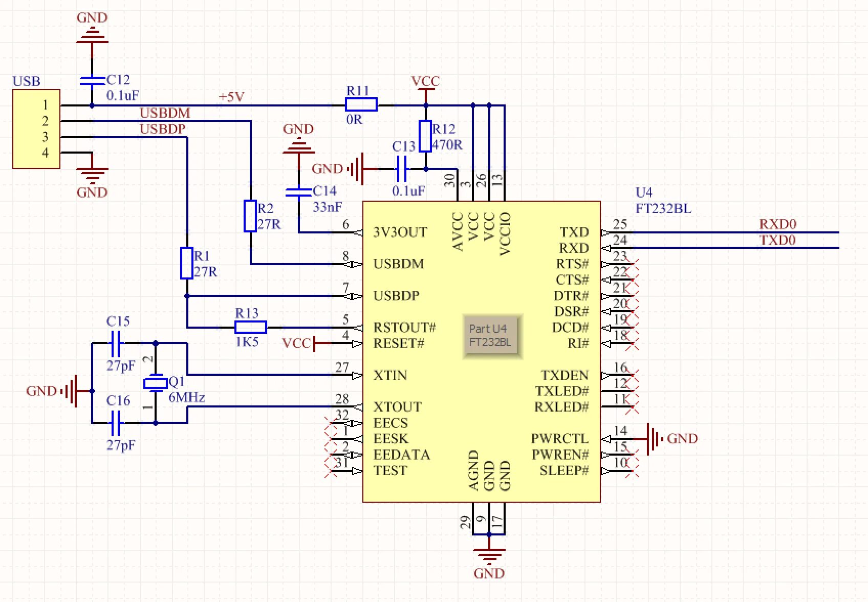Viewport: 868px width, 602px height.
Task: Click the PWREN# pin name
Action: (560, 455)
